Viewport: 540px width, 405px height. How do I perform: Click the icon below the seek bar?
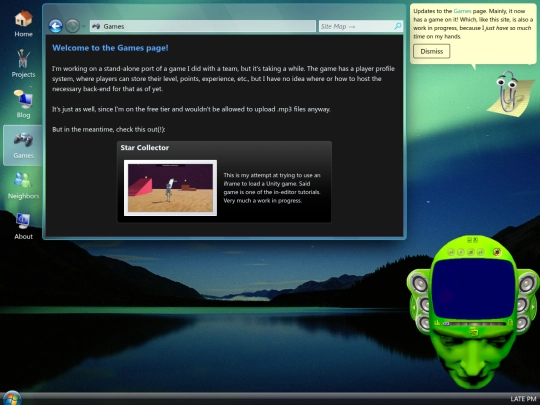pyautogui.click(x=474, y=333)
